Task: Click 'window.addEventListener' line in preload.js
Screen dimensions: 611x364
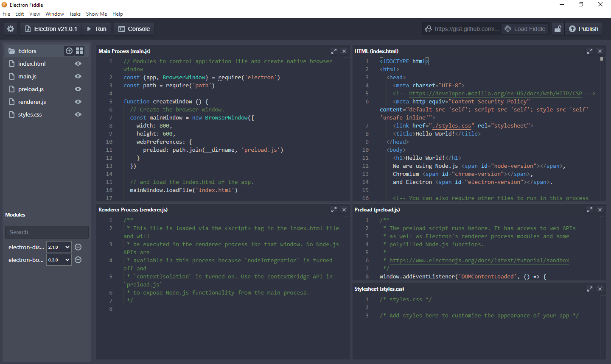Action: [463, 276]
